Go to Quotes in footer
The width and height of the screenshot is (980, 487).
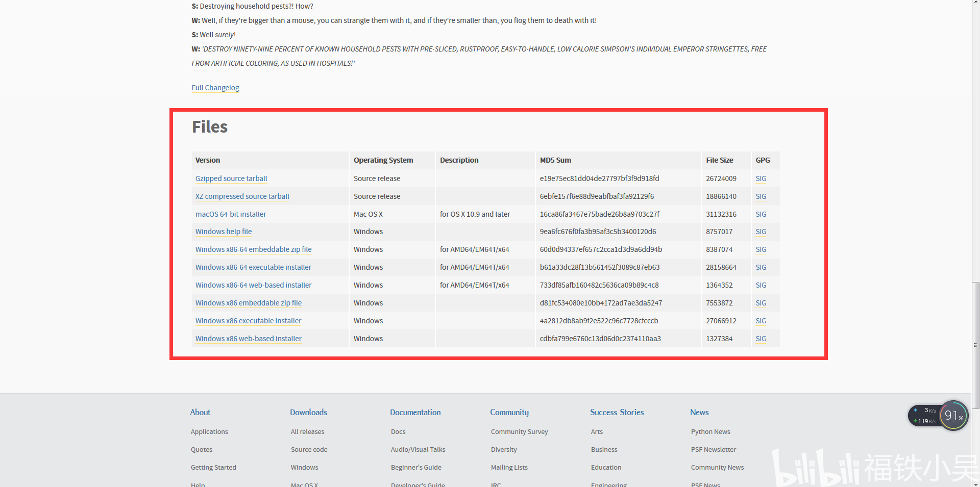202,449
